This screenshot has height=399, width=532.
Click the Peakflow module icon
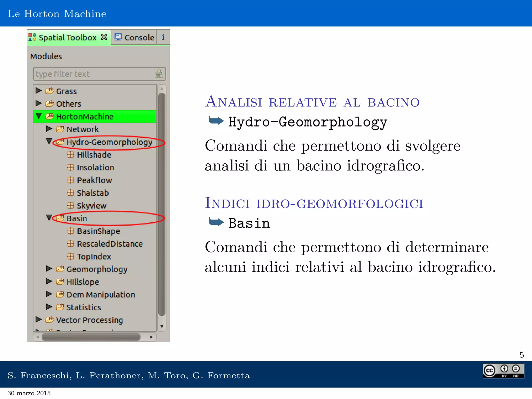pyautogui.click(x=71, y=180)
